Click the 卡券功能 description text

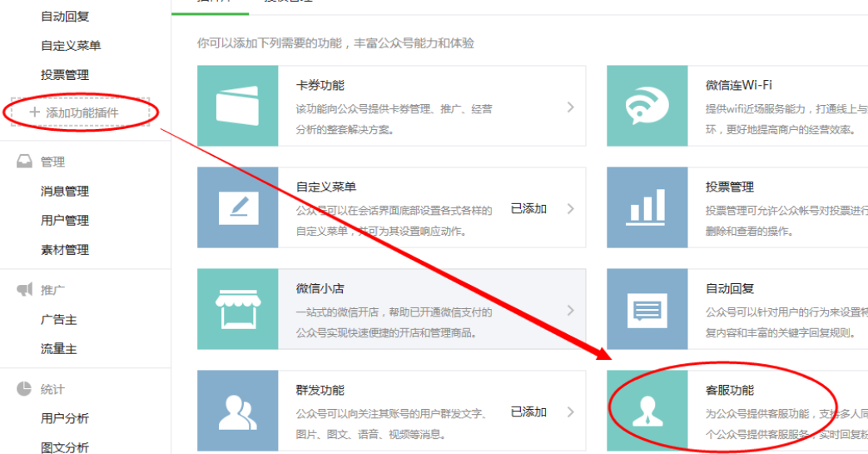pyautogui.click(x=394, y=119)
